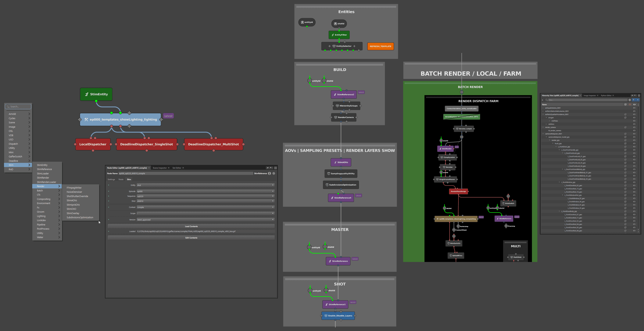Toggle visibility eye for setdress row
The image size is (644, 331).
[634, 124]
